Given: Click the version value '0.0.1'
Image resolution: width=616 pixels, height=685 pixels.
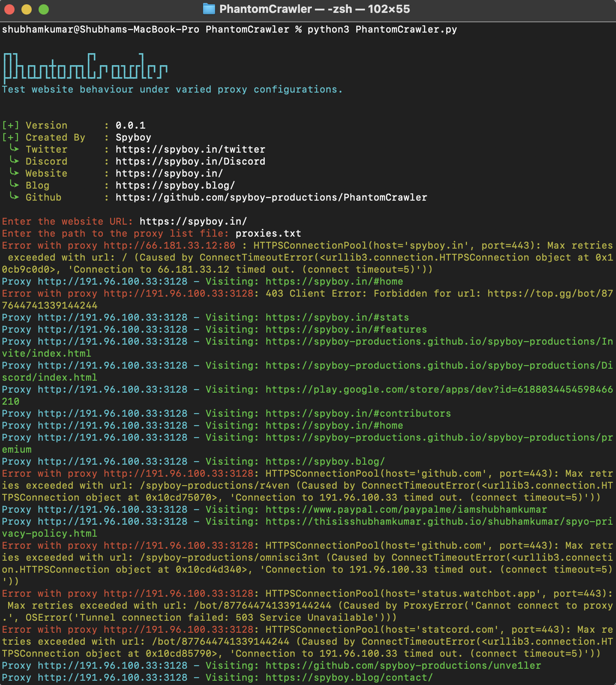Looking at the screenshot, I should 131,126.
